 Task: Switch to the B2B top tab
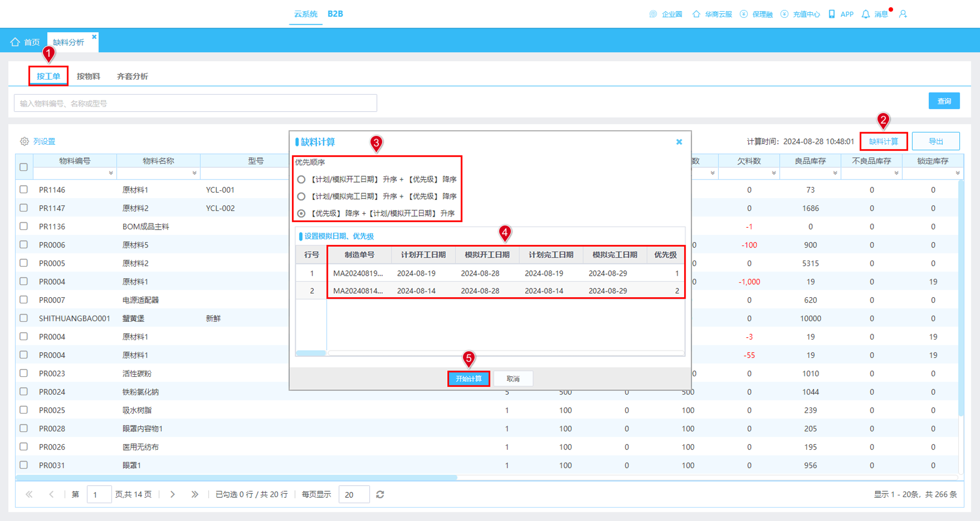coord(335,14)
